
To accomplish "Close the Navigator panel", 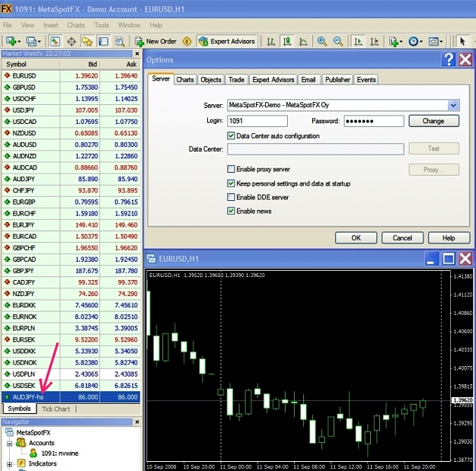I will click(x=137, y=422).
